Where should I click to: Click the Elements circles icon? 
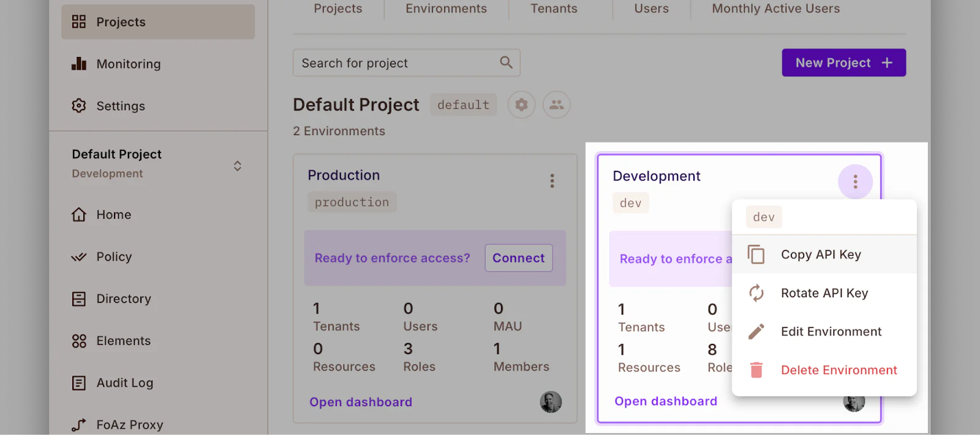(x=79, y=341)
